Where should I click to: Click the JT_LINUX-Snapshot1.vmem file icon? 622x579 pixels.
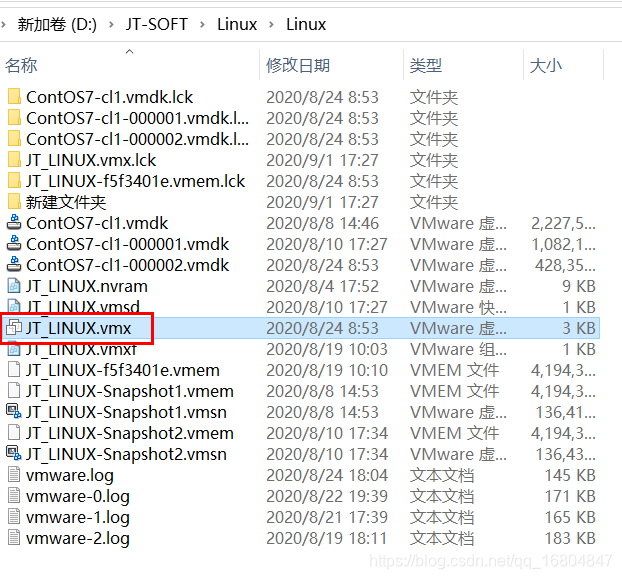[14, 391]
